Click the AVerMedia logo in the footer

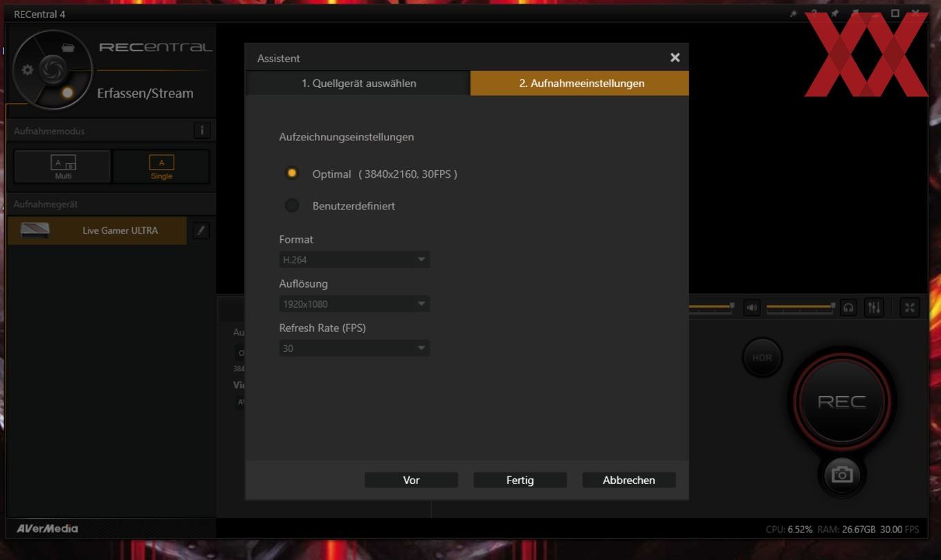pyautogui.click(x=47, y=529)
